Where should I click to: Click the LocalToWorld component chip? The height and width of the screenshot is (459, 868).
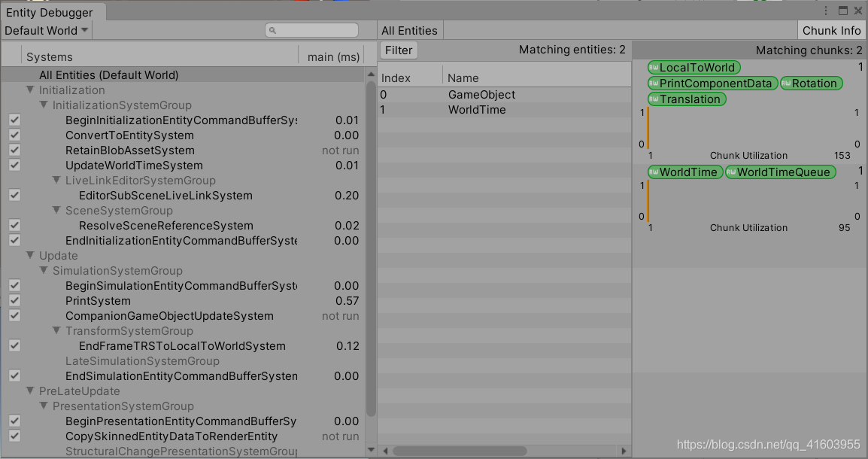pyautogui.click(x=693, y=67)
